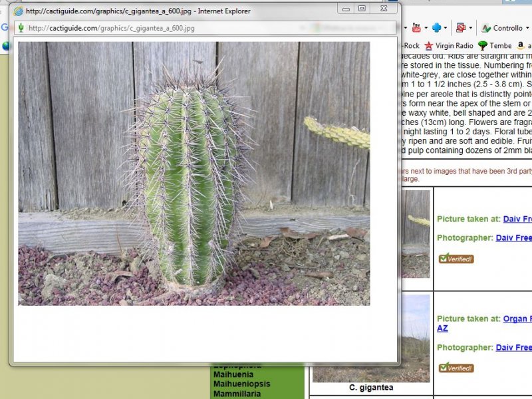Open the Virgin Radio bookmark
The image size is (532, 399).
449,46
